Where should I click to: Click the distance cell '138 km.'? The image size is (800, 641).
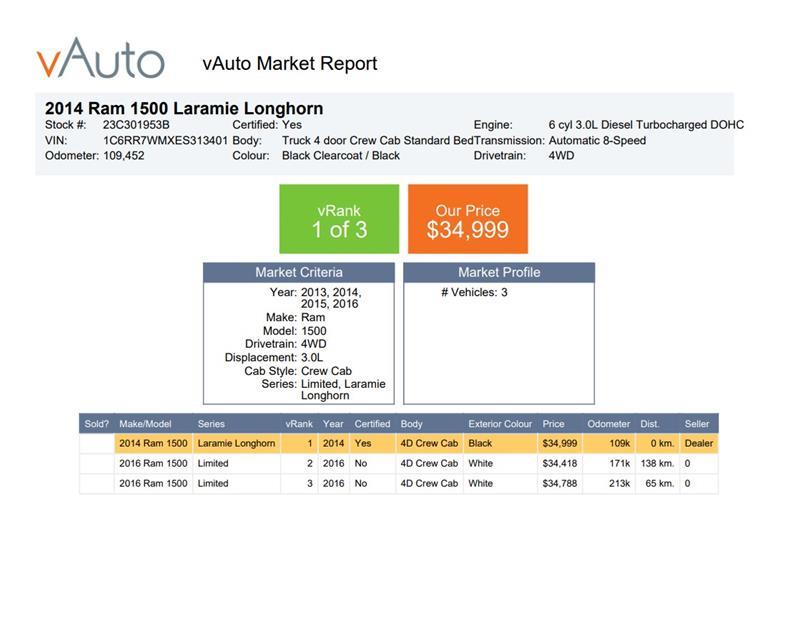[658, 463]
